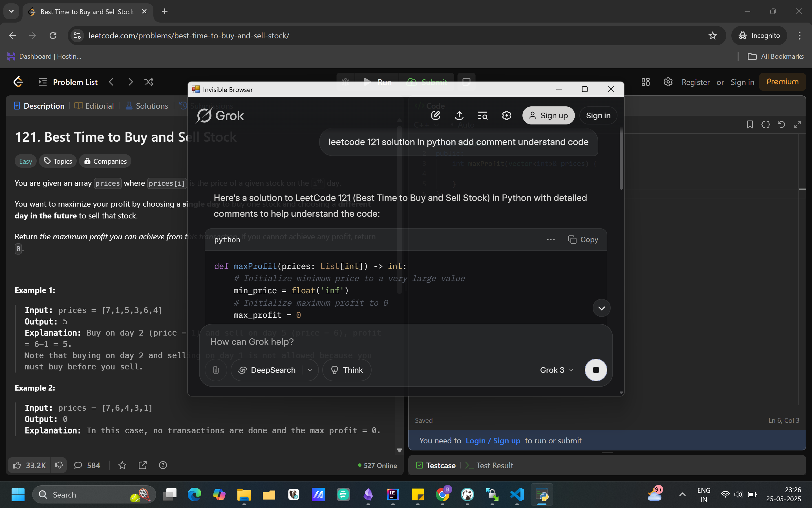Open Grok chat history search icon

[483, 116]
